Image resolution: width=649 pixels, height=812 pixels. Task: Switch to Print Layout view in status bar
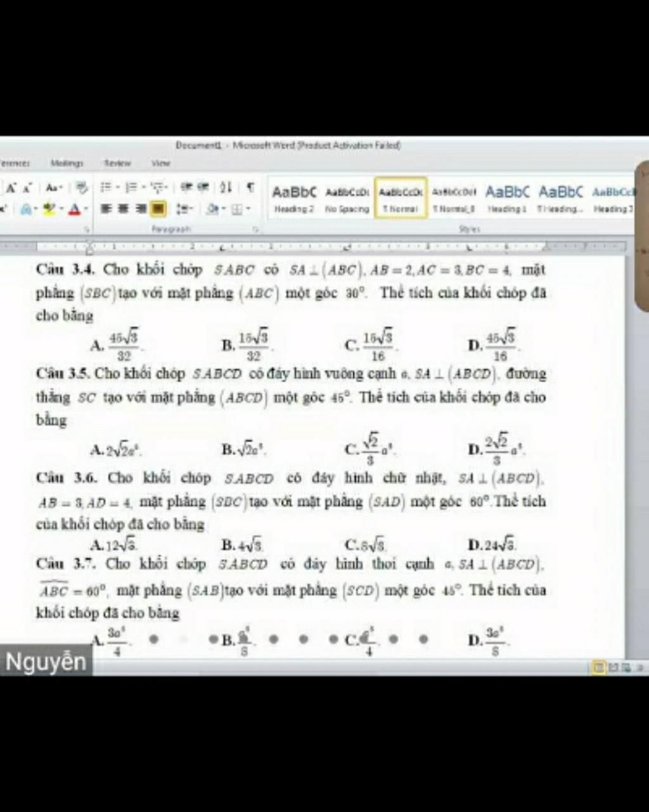[x=598, y=667]
